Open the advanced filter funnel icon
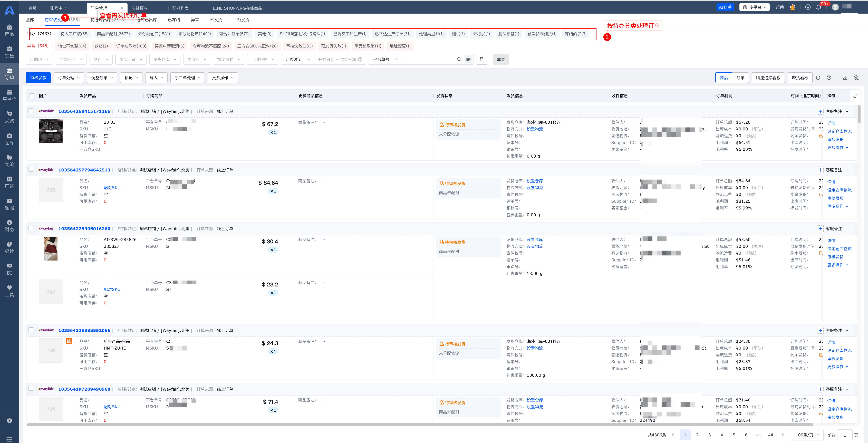 coord(482,59)
